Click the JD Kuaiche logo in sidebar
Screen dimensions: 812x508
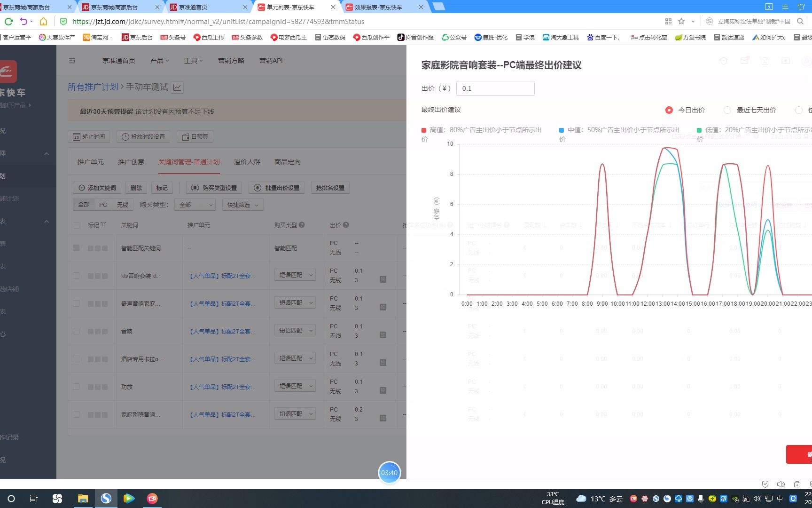point(8,71)
